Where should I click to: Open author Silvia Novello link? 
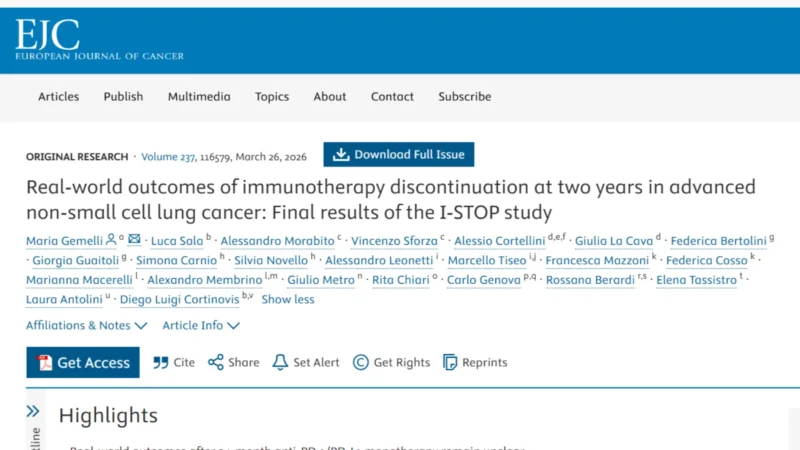(x=271, y=260)
